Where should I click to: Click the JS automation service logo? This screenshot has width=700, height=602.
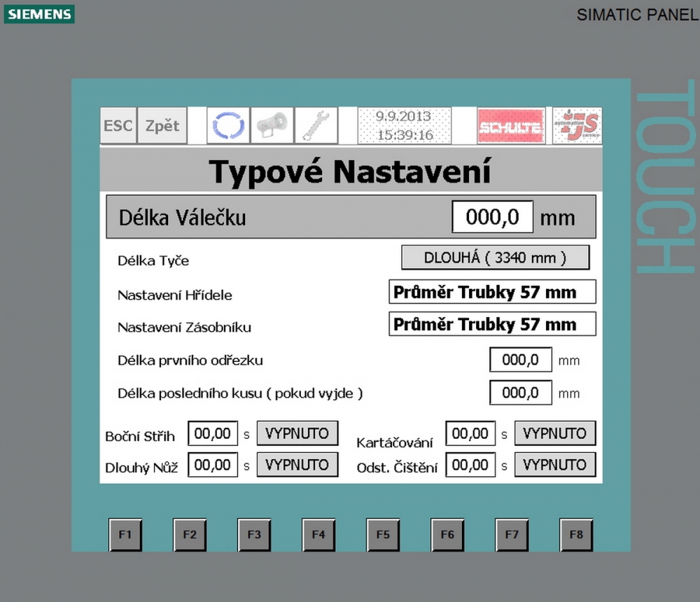(x=577, y=126)
